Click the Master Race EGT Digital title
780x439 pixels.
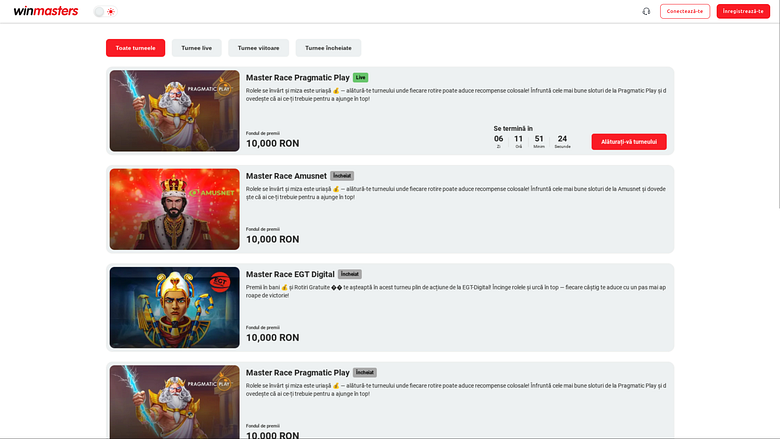click(290, 274)
